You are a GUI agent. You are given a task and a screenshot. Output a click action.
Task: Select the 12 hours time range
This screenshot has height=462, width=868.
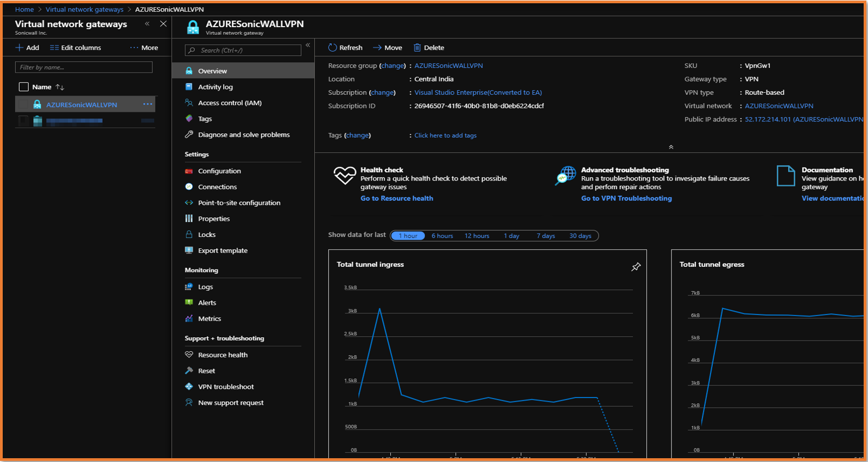point(477,236)
